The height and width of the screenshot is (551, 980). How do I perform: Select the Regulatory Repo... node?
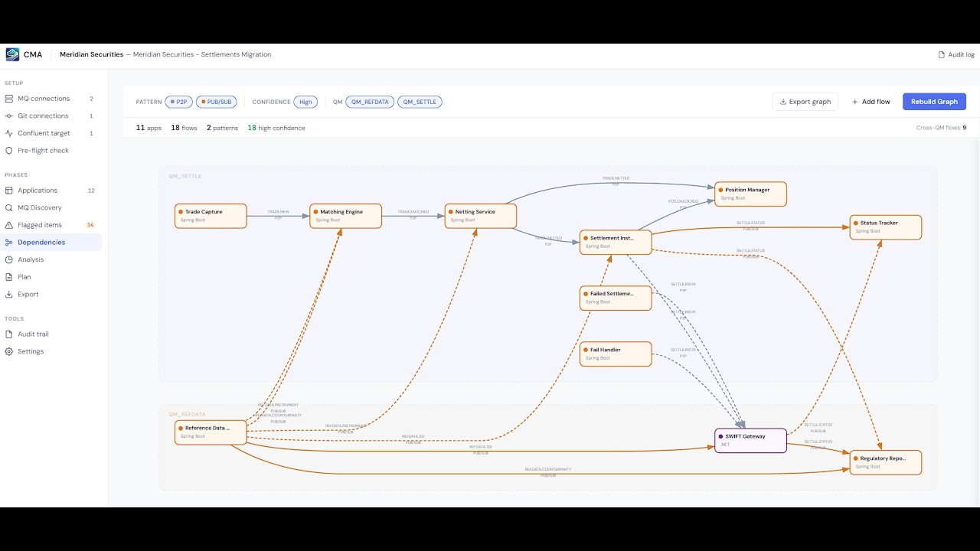point(886,462)
